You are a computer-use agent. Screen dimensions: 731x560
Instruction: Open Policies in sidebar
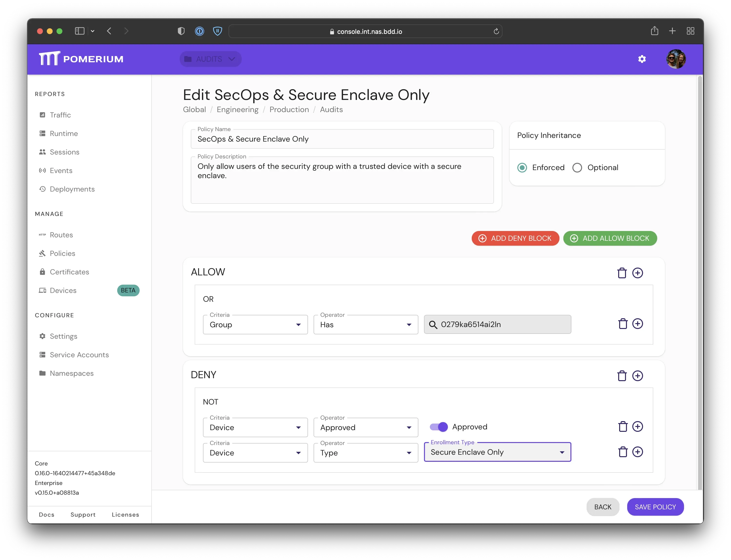(62, 253)
